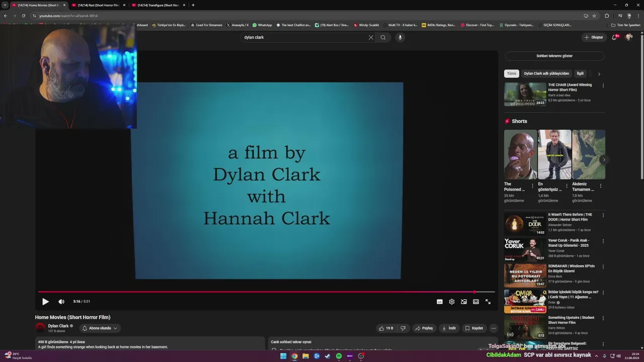
Task: Open options for Akdeniz Tamamen short
Action: pyautogui.click(x=600, y=186)
